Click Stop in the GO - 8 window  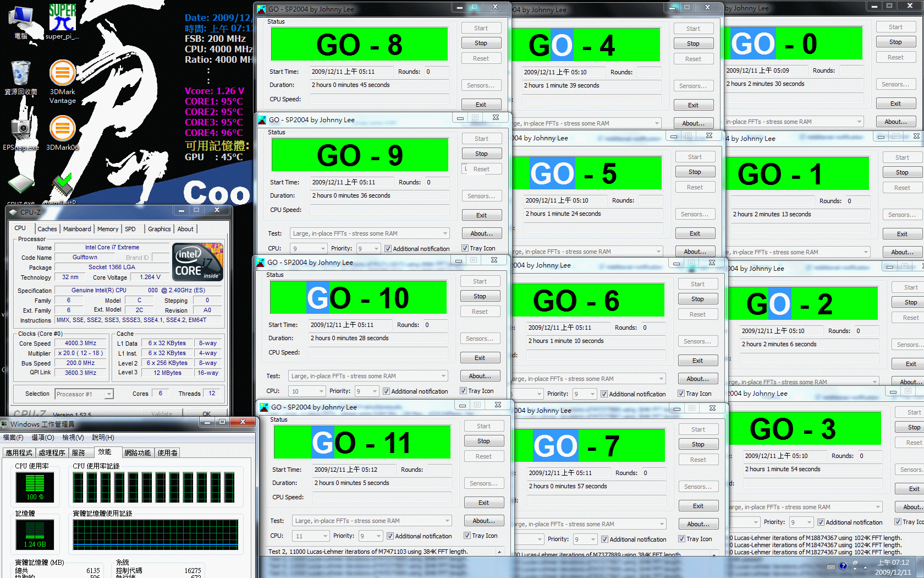coord(481,43)
